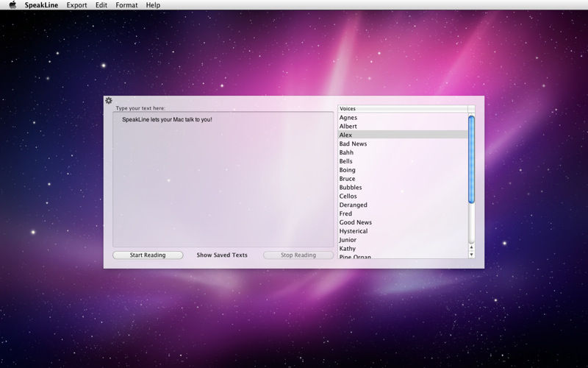The height and width of the screenshot is (368, 588).
Task: Select the Bad News voice
Action: click(x=403, y=144)
